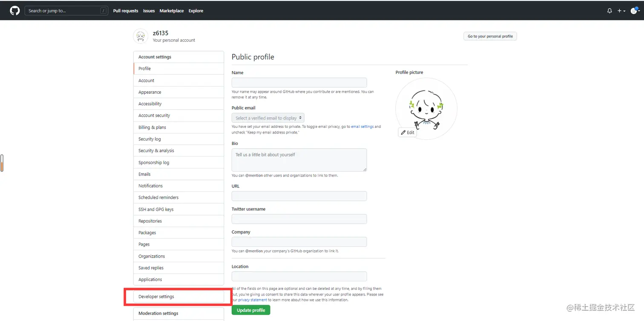Click Go to your personal profile button
The height and width of the screenshot is (321, 644).
pyautogui.click(x=490, y=36)
